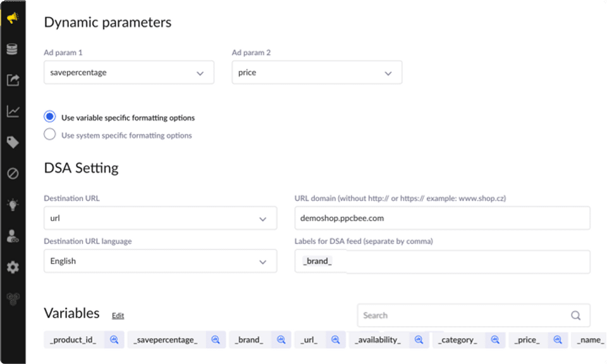This screenshot has width=607, height=364.
Task: Click the DSA Setting heading
Action: (x=82, y=168)
